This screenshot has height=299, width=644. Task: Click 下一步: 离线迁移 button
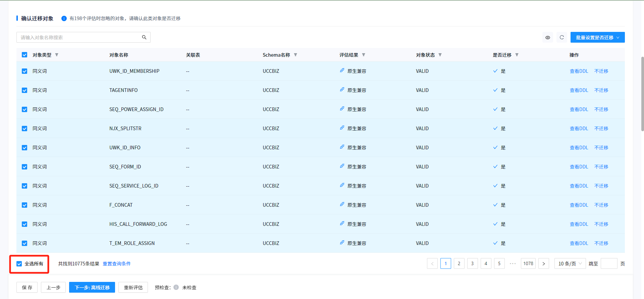[x=92, y=287]
